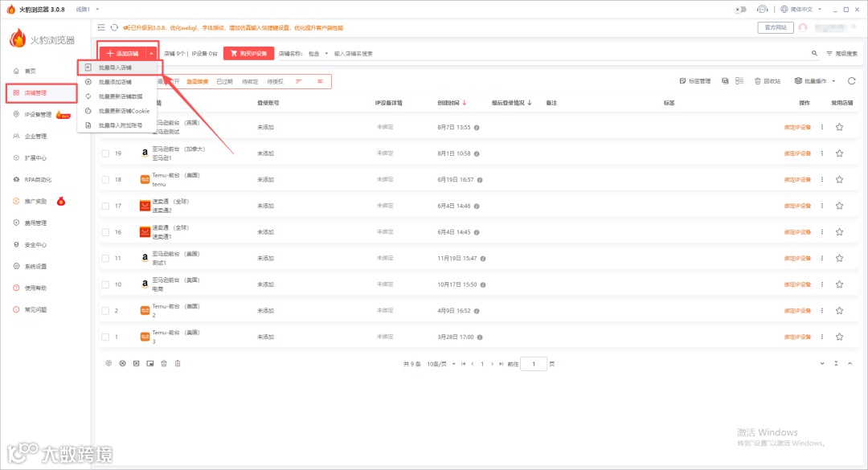Check the checkbox for store 2
This screenshot has width=868, height=470.
point(105,311)
